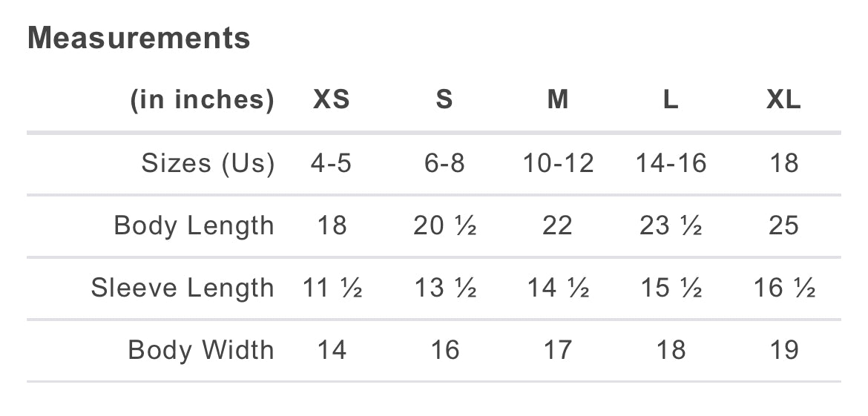The image size is (868, 416).
Task: Select the 10-12 US size cell
Action: point(558,163)
